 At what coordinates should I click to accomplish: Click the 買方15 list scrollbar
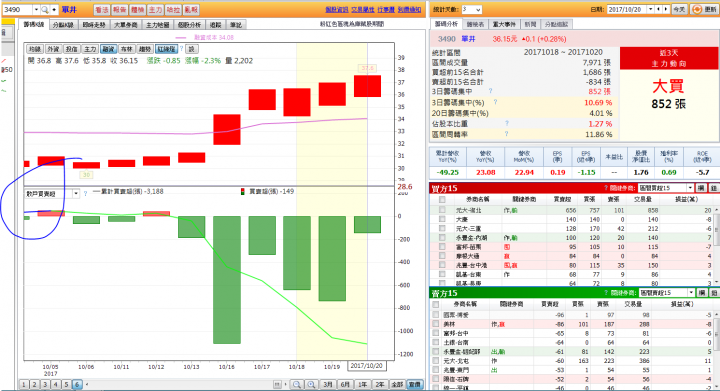pyautogui.click(x=717, y=246)
